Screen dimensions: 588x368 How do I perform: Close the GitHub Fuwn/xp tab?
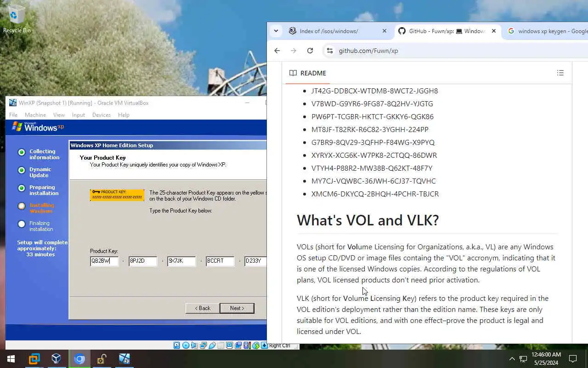click(x=494, y=31)
